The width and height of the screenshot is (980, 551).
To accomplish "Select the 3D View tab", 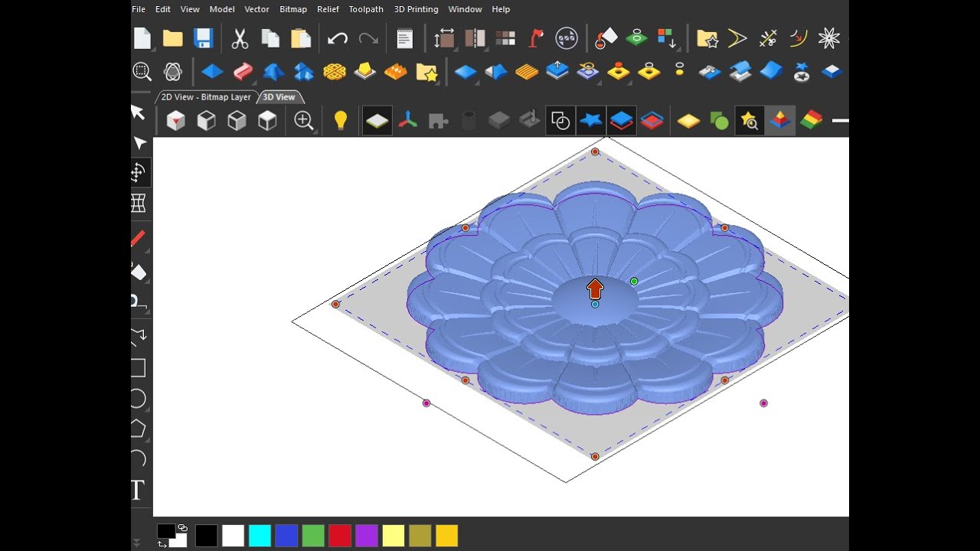I will tap(279, 97).
